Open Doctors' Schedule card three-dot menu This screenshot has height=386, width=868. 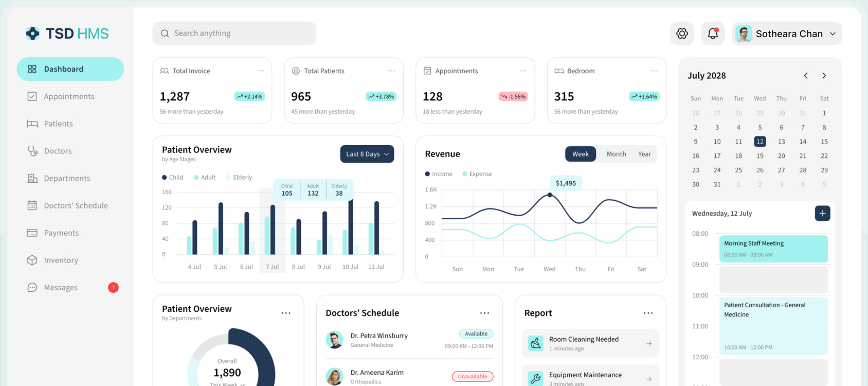(x=484, y=313)
